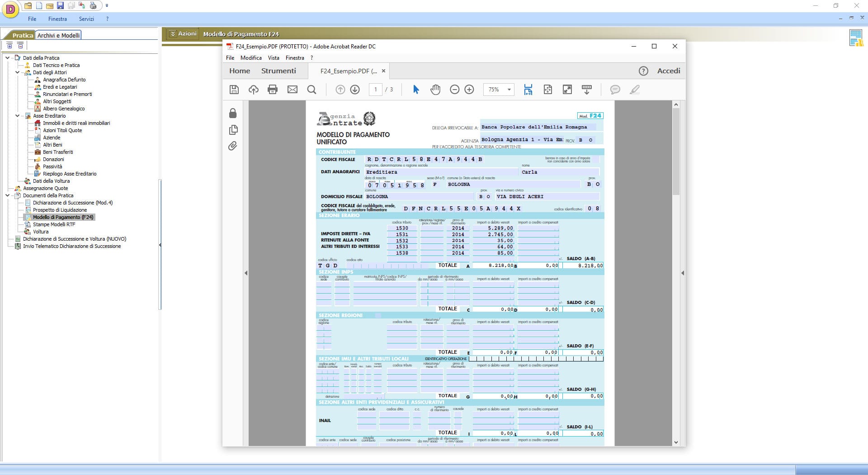Collapse the Dati degli Attori node
The image size is (868, 475).
tap(17, 72)
